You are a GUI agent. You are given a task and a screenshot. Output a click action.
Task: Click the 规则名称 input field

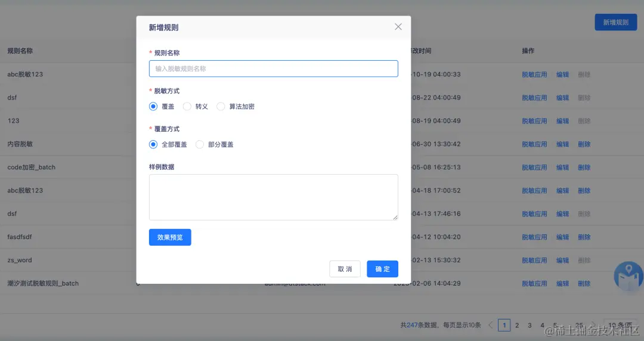(274, 69)
